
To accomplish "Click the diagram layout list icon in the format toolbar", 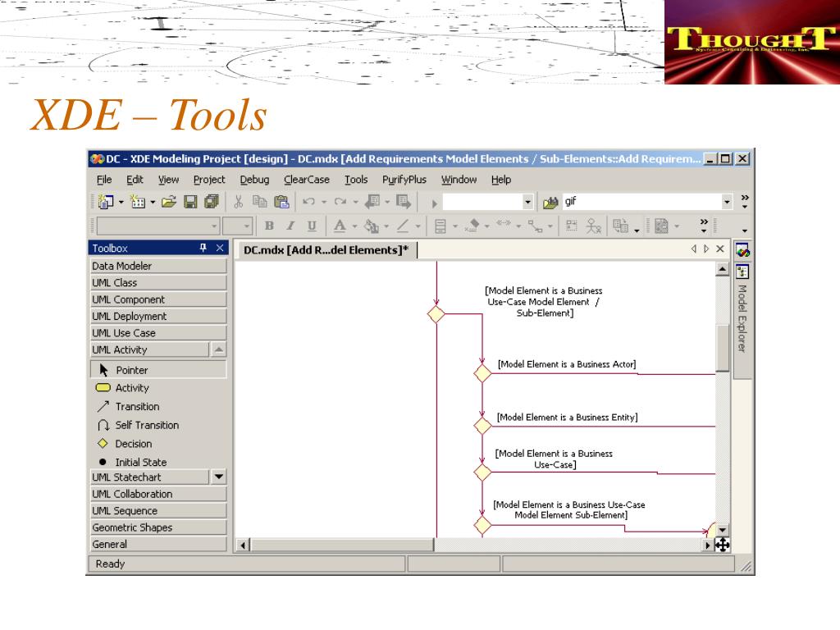I will [441, 226].
